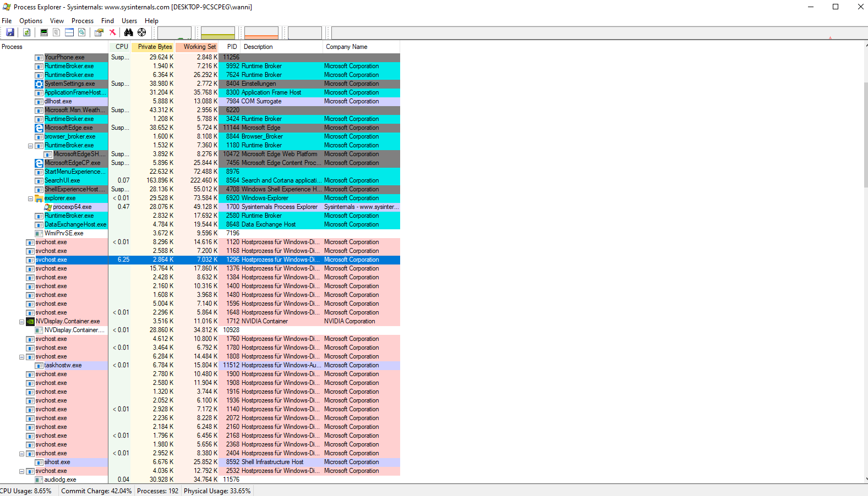Image resolution: width=868 pixels, height=496 pixels.
Task: Sort by the Company Name column header
Action: coord(361,47)
